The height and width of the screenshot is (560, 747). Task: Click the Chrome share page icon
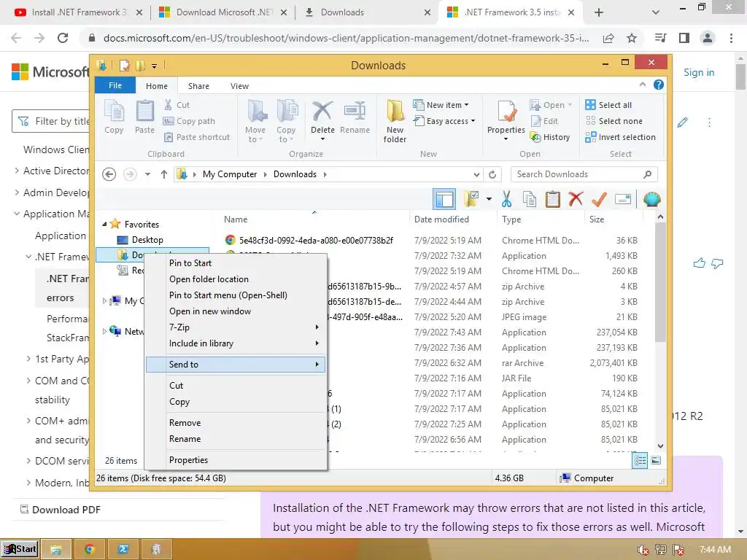click(x=608, y=38)
